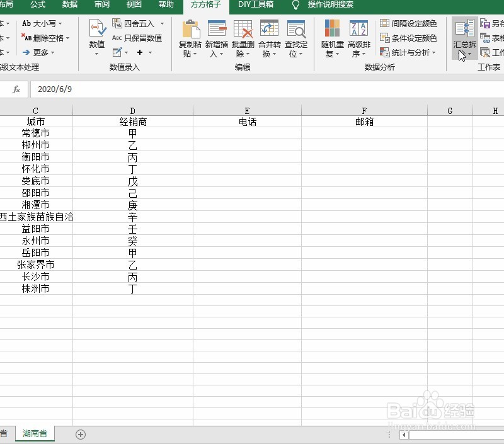
Task: Click the 郴州市 cell
Action: click(x=36, y=145)
